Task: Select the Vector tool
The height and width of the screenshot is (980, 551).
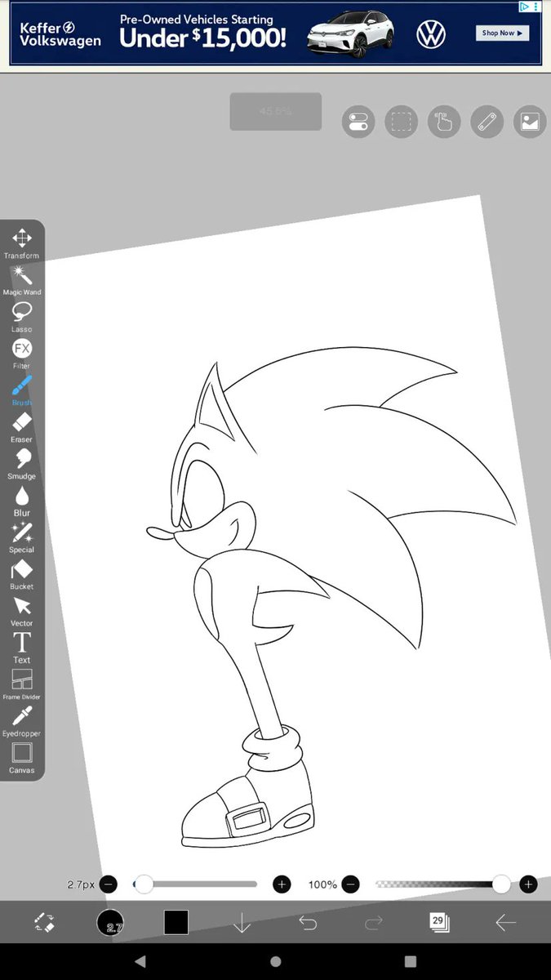Action: pos(21,611)
